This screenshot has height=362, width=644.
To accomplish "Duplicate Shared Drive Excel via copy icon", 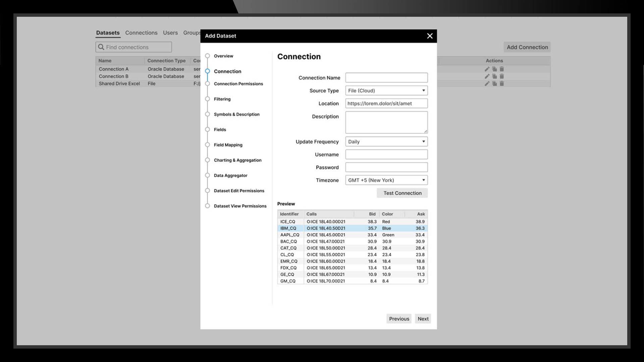I will click(x=494, y=83).
